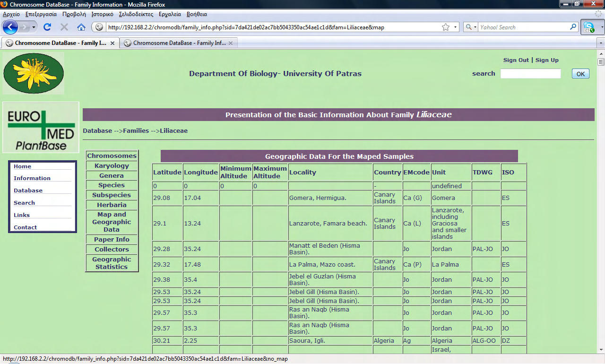Click the Stop loading X icon
The height and width of the screenshot is (364, 605).
point(64,27)
